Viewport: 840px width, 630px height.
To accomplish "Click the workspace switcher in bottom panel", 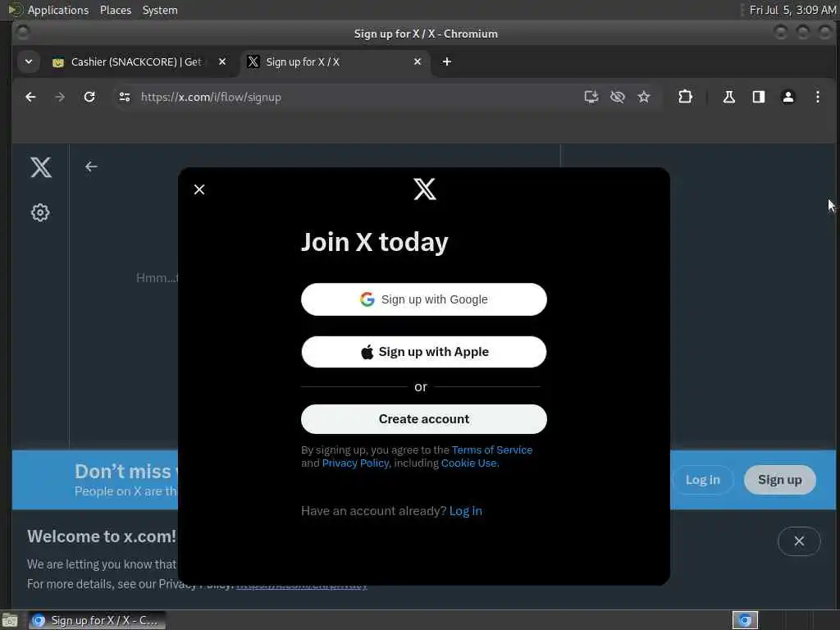I will 745,620.
